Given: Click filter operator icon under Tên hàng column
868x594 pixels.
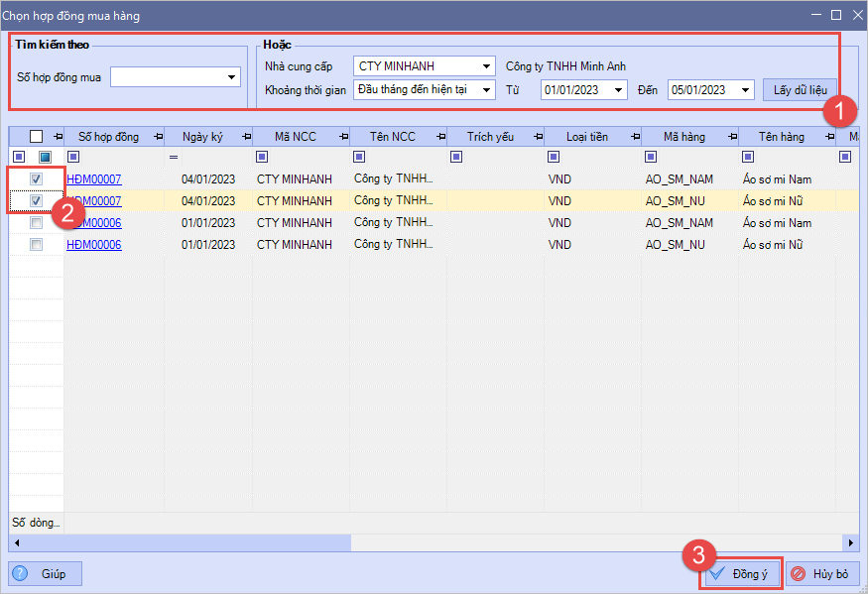Looking at the screenshot, I should 748,157.
